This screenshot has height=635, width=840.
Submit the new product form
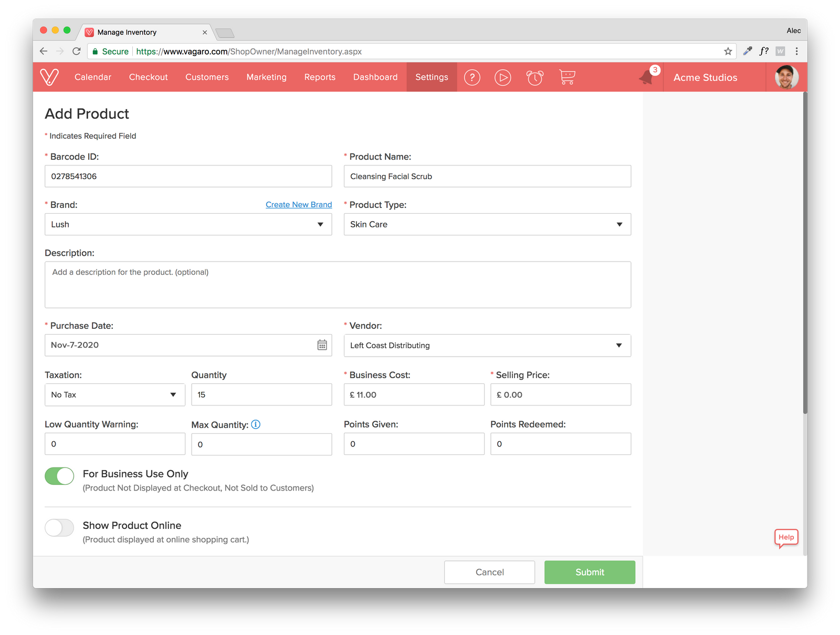click(x=590, y=572)
